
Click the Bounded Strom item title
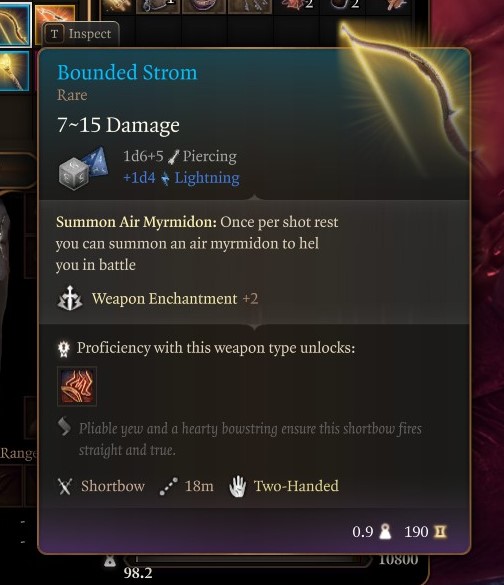[127, 72]
